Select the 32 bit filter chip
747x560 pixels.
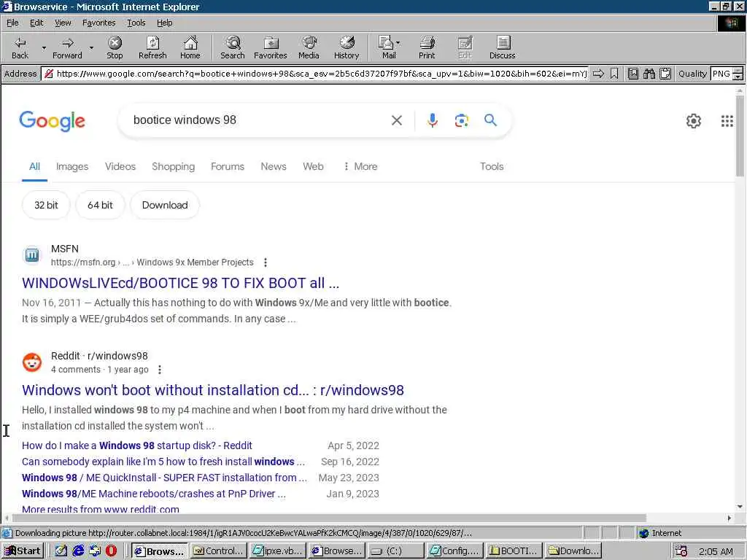tap(46, 205)
